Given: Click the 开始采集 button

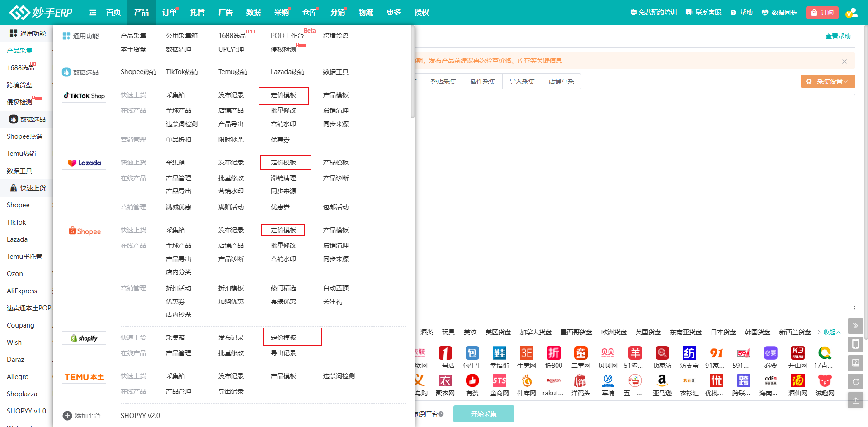Looking at the screenshot, I should pos(483,414).
